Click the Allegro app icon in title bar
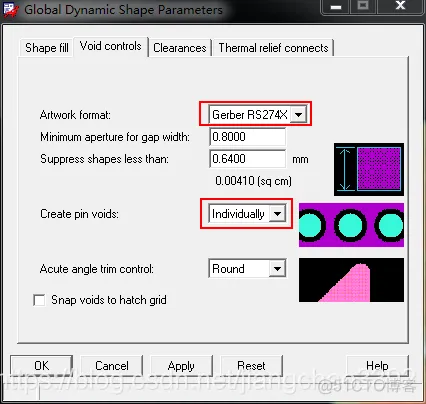This screenshot has height=404, width=426. tap(11, 10)
